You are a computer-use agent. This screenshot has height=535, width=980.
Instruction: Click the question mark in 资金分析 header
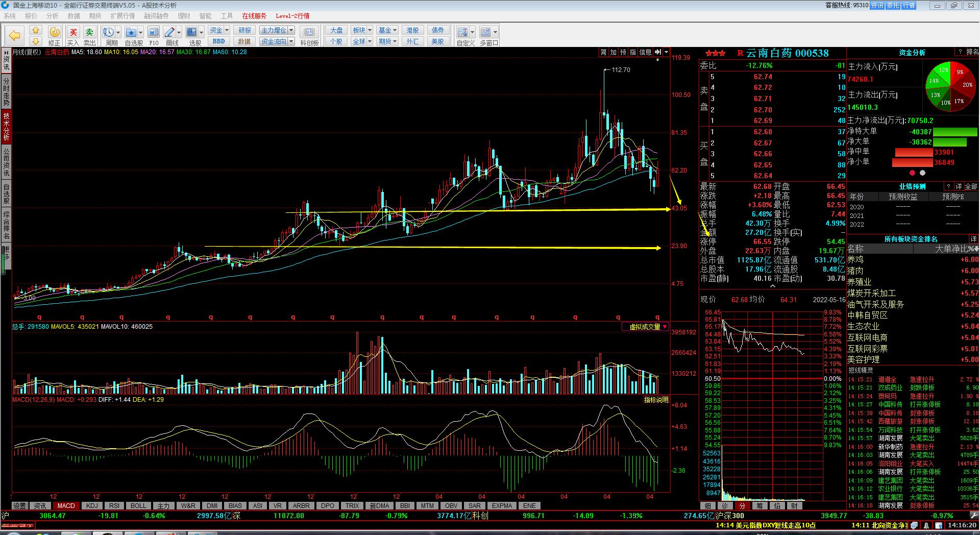click(960, 52)
